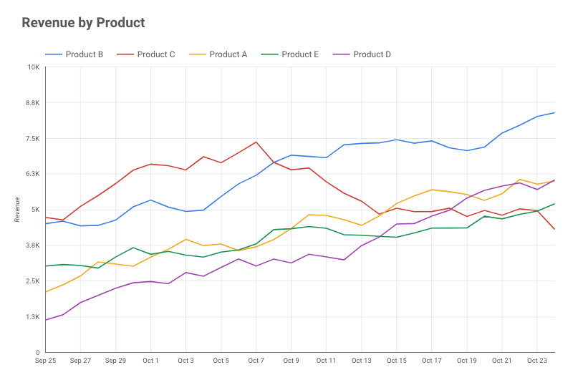Click the 5K y-axis tick label
588x380 pixels.
point(36,210)
